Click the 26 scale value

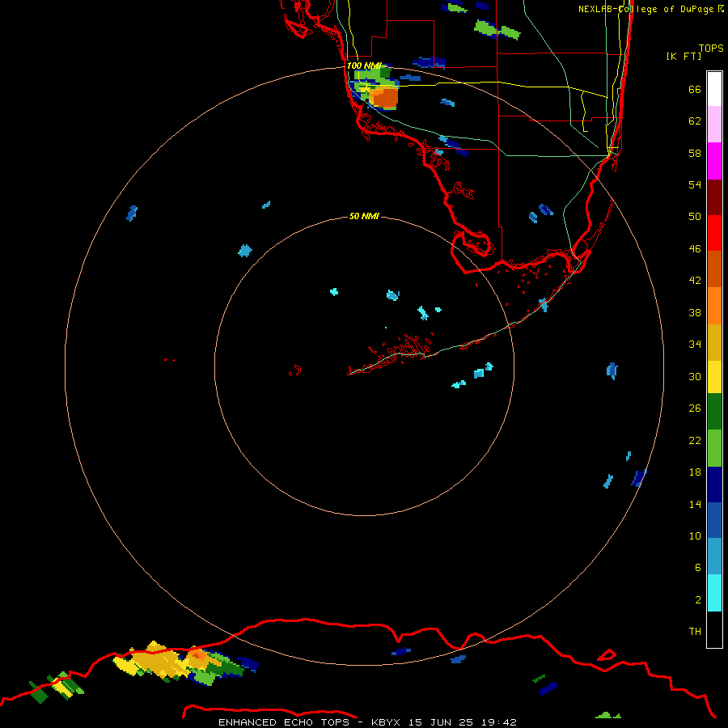tap(695, 408)
